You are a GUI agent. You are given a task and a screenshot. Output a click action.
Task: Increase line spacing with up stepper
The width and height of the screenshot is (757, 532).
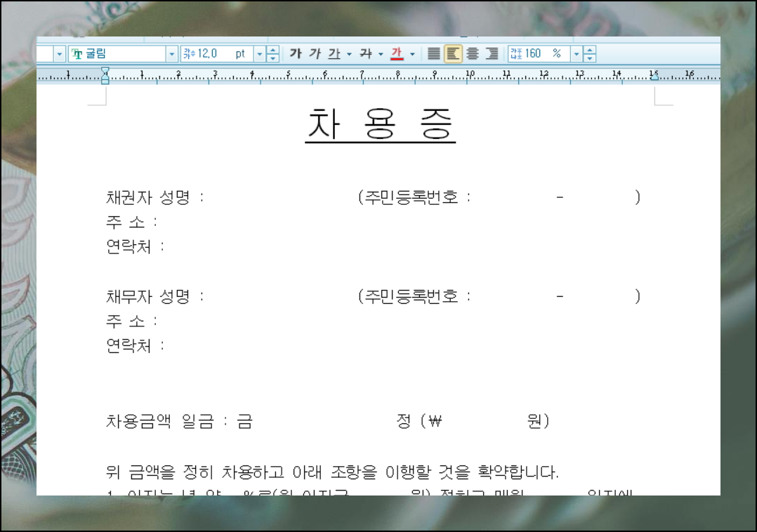(x=589, y=50)
